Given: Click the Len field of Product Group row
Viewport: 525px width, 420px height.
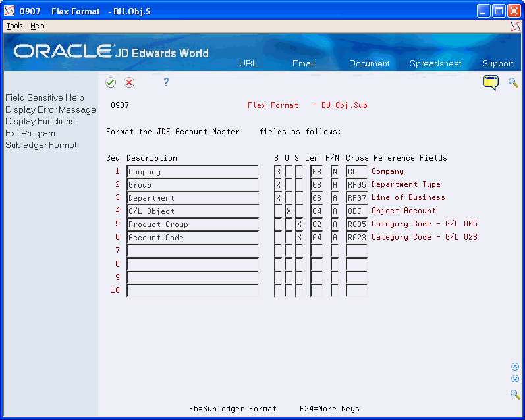Looking at the screenshot, I should (x=316, y=224).
